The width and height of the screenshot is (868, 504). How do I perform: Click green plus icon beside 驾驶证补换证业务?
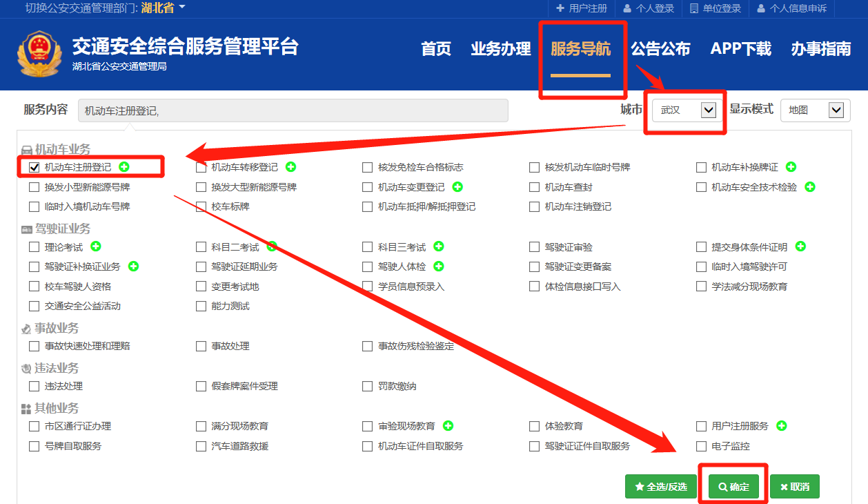(133, 266)
